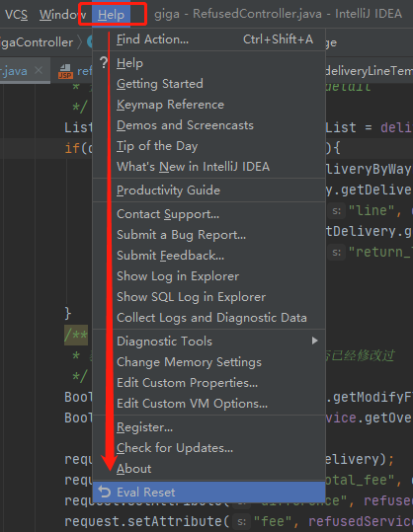Open the VCS menu
Image resolution: width=413 pixels, height=532 pixels.
(16, 15)
